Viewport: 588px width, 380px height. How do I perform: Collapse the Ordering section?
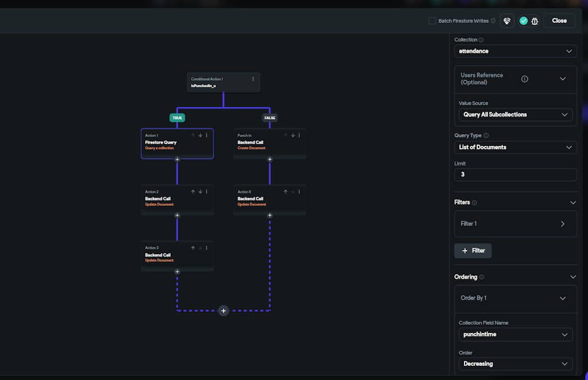(x=573, y=277)
